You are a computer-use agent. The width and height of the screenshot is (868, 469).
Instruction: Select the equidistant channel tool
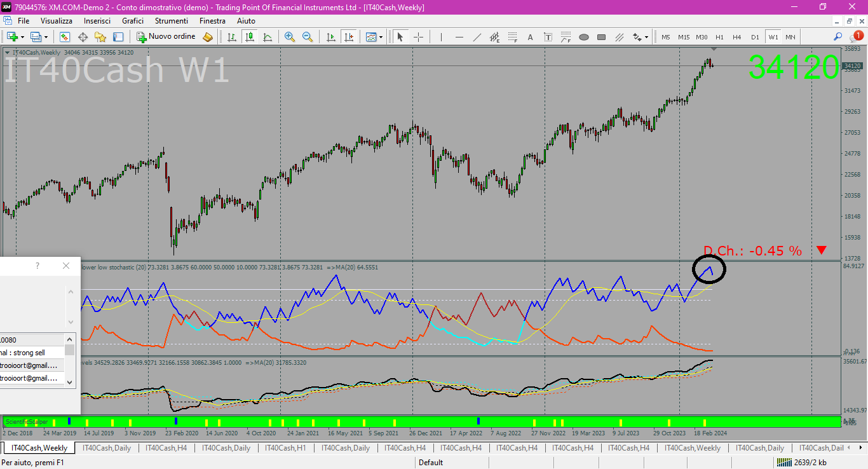[x=494, y=37]
